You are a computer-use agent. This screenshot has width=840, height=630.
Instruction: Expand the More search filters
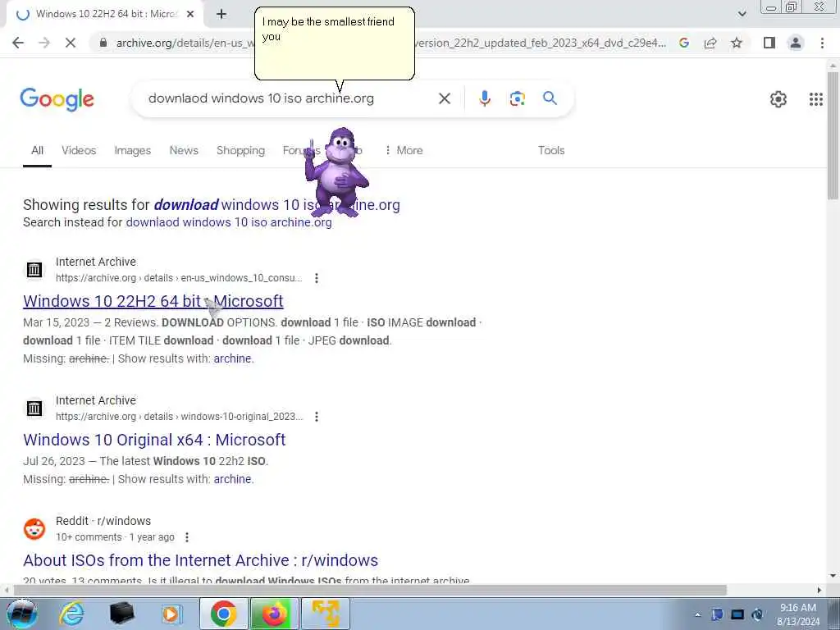[x=404, y=151]
